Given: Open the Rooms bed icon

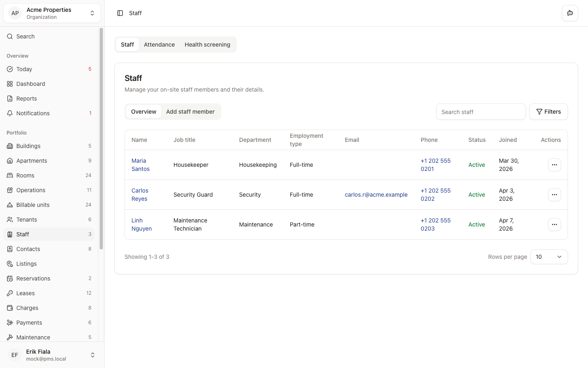Looking at the screenshot, I should (10, 175).
